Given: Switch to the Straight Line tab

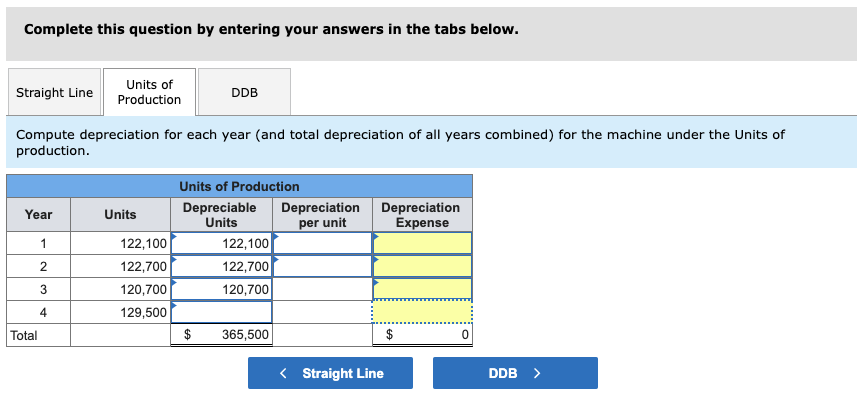Looking at the screenshot, I should click(x=54, y=93).
